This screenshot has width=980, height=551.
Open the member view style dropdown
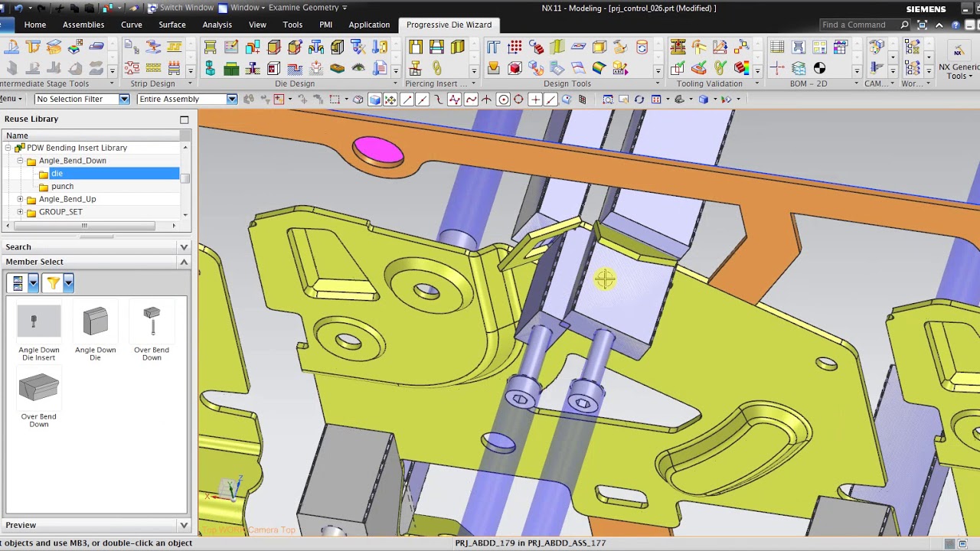point(33,283)
